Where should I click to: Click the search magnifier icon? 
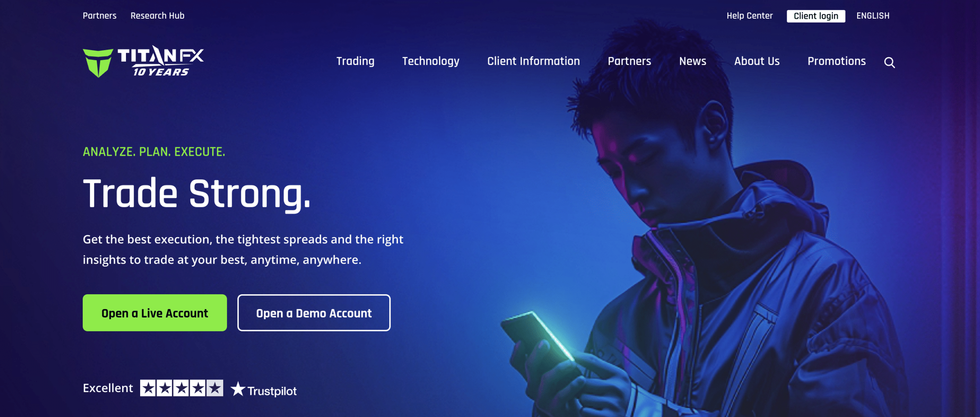(889, 62)
